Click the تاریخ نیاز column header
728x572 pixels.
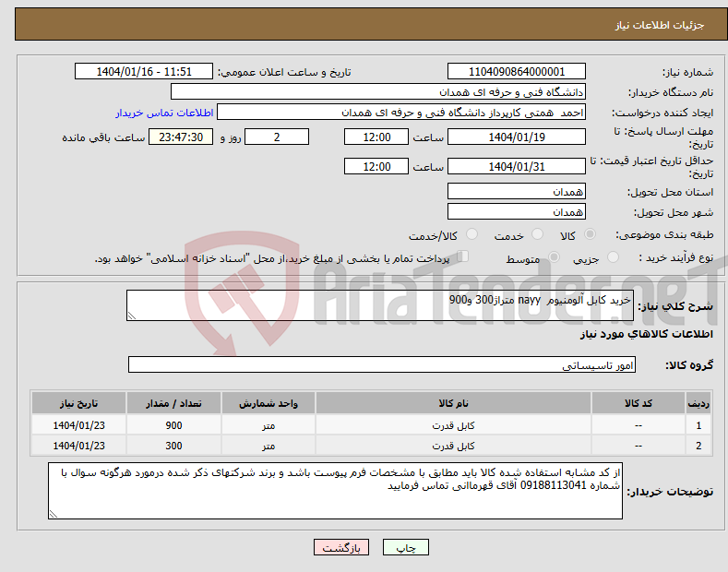(x=78, y=403)
